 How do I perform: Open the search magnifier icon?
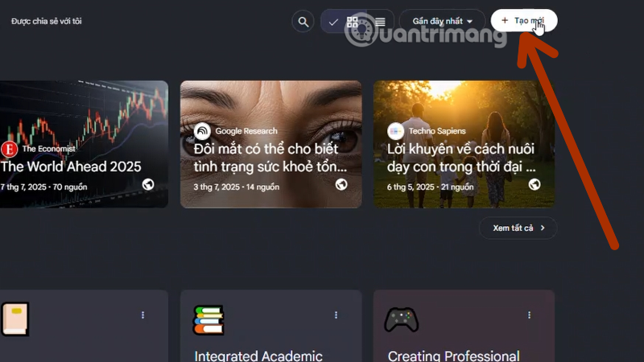(x=303, y=22)
